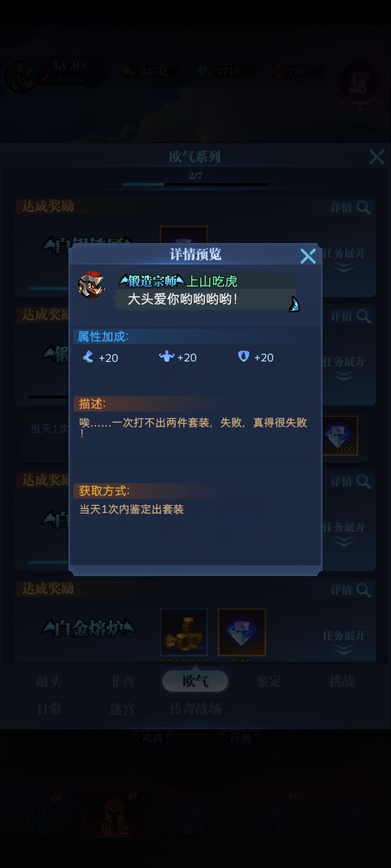Switch to the 鉴定 tab
The width and height of the screenshot is (391, 868).
tap(269, 681)
